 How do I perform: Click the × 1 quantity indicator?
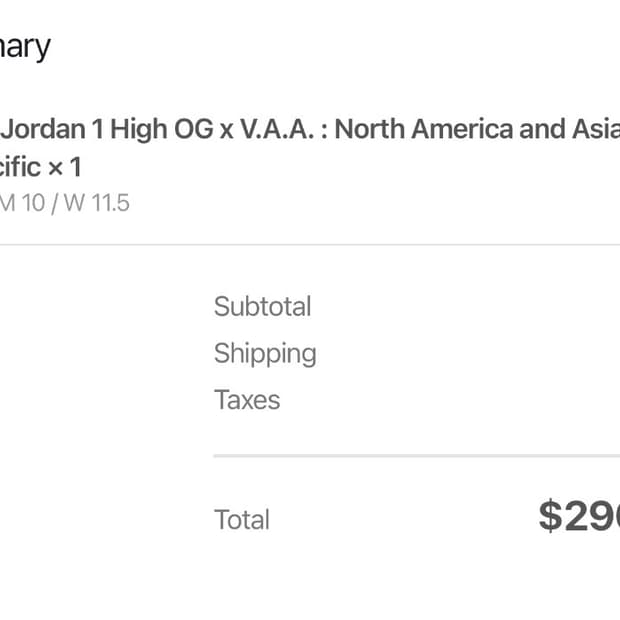tap(62, 165)
